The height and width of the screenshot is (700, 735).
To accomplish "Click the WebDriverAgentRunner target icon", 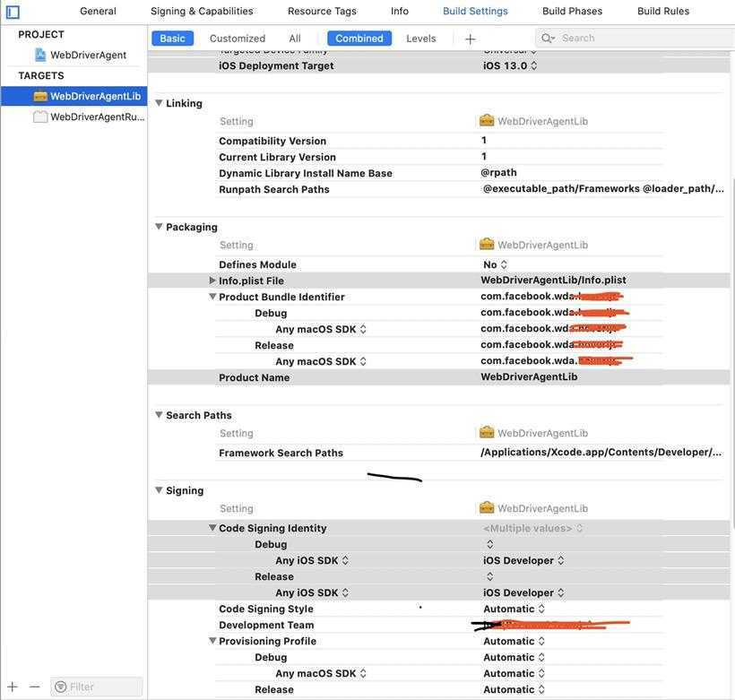I will pos(40,117).
